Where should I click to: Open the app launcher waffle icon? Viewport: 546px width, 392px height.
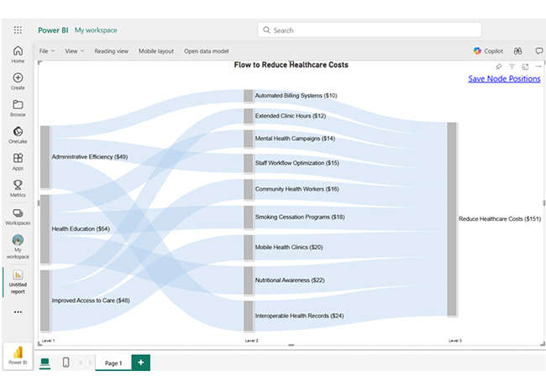coord(18,29)
